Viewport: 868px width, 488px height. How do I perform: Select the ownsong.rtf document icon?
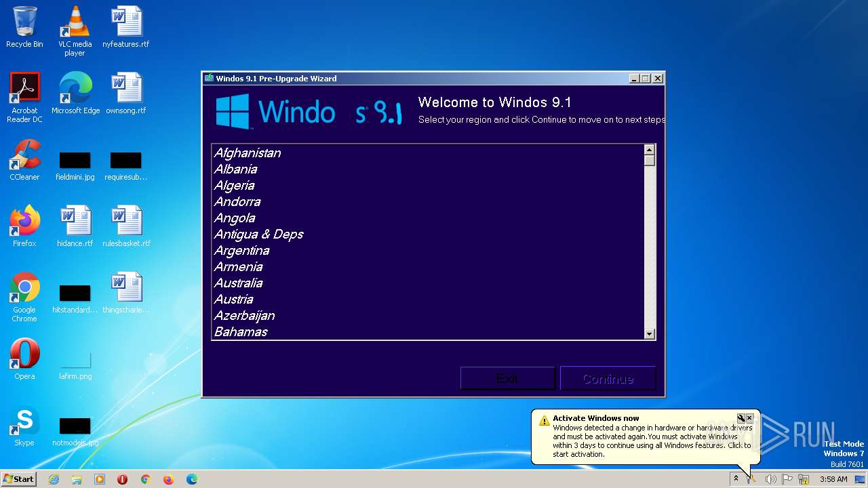click(126, 94)
